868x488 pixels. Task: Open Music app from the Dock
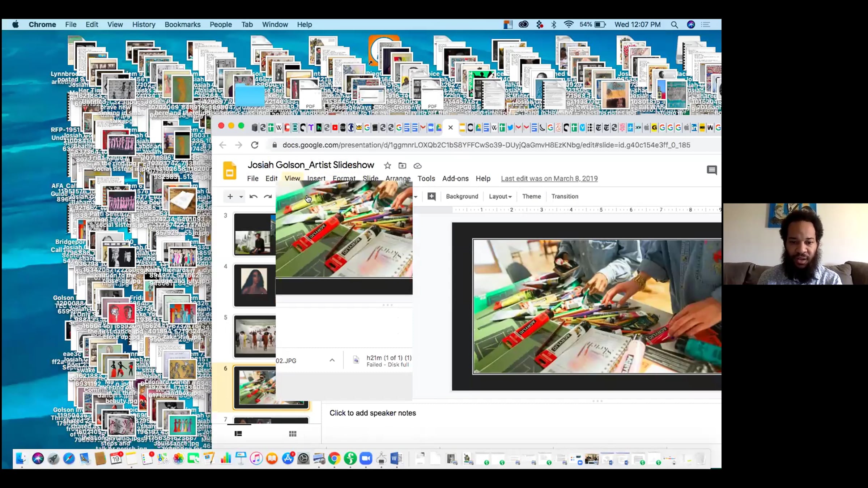[x=256, y=459]
